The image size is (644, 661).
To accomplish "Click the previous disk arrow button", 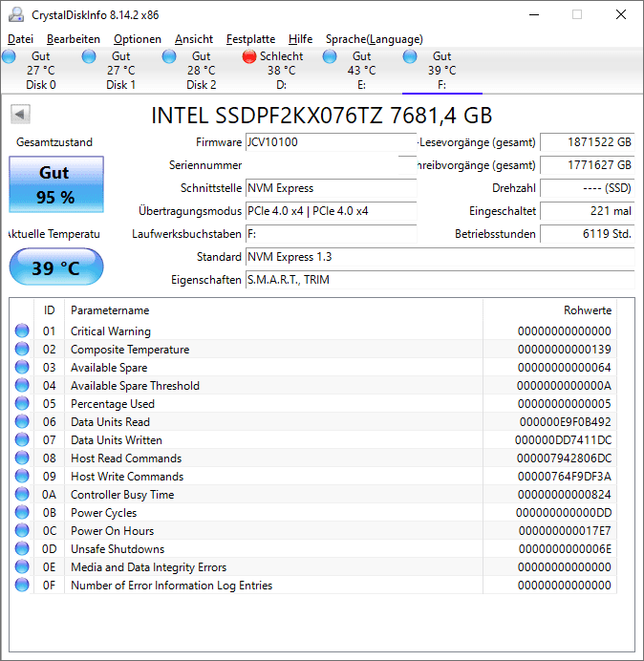I will pos(20,114).
